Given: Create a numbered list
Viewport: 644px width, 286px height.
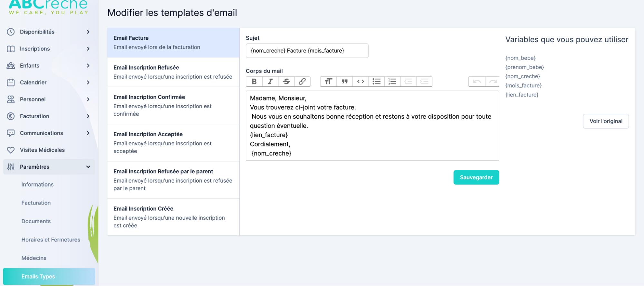Looking at the screenshot, I should [x=392, y=81].
